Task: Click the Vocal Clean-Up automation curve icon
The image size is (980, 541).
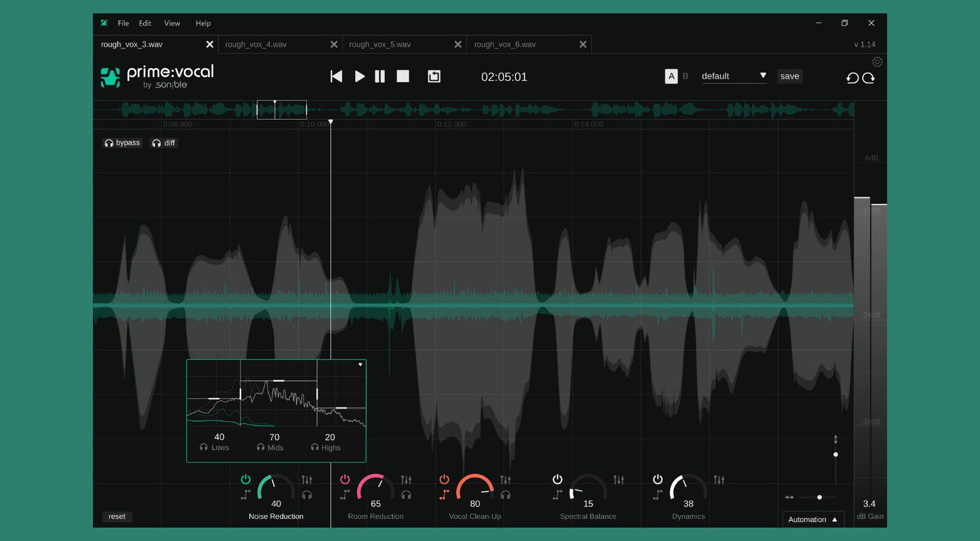Action: tap(444, 495)
